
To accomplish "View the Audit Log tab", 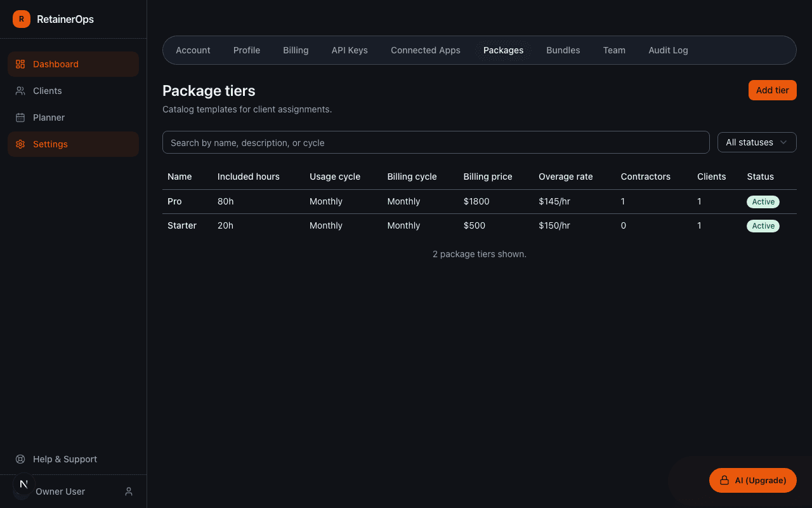I will click(x=668, y=50).
